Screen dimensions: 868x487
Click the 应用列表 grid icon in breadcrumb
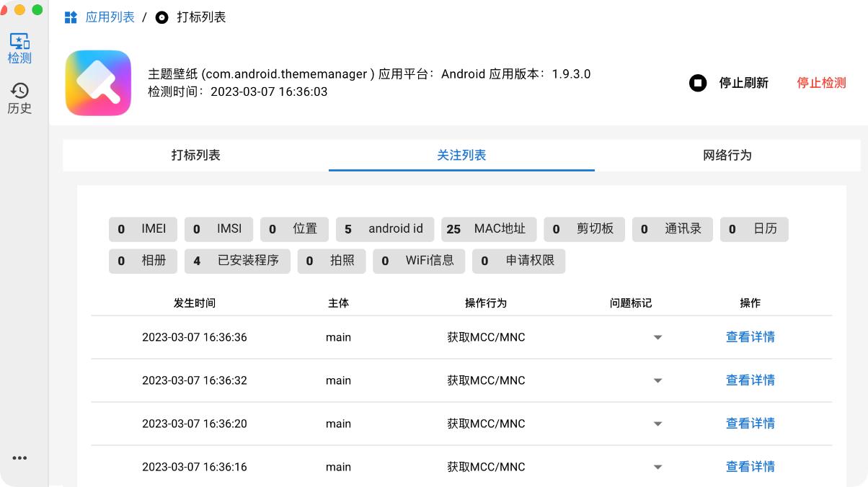click(71, 17)
